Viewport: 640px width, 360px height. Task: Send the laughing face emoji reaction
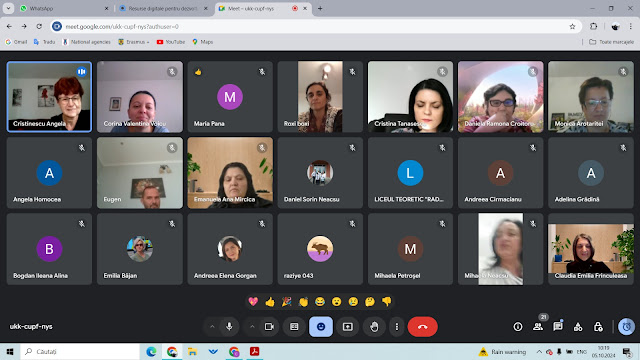pyautogui.click(x=320, y=302)
